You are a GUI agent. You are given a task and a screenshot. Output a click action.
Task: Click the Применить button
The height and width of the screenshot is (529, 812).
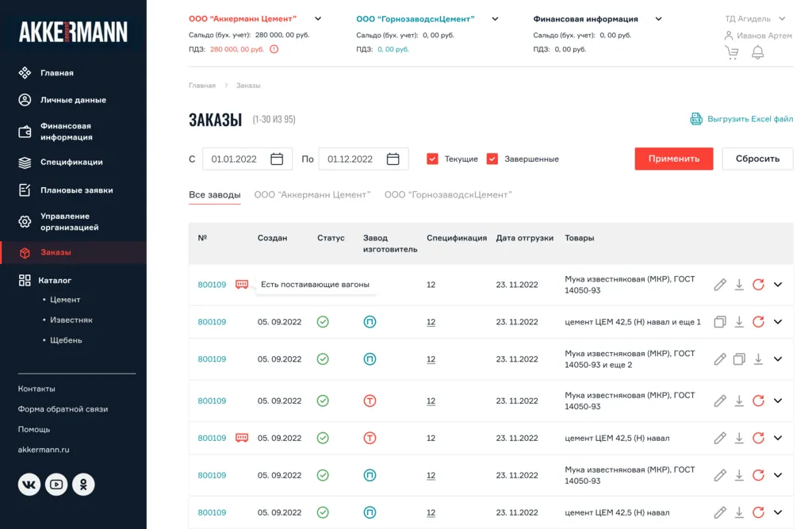point(672,159)
